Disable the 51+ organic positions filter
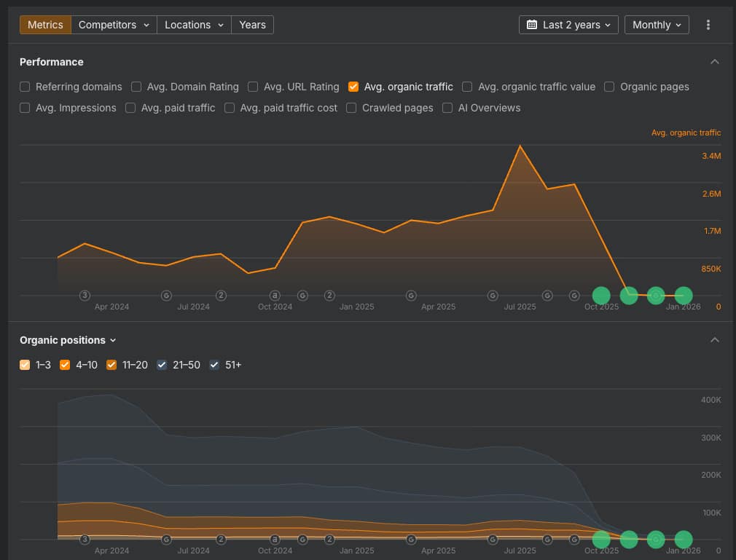 tap(214, 365)
